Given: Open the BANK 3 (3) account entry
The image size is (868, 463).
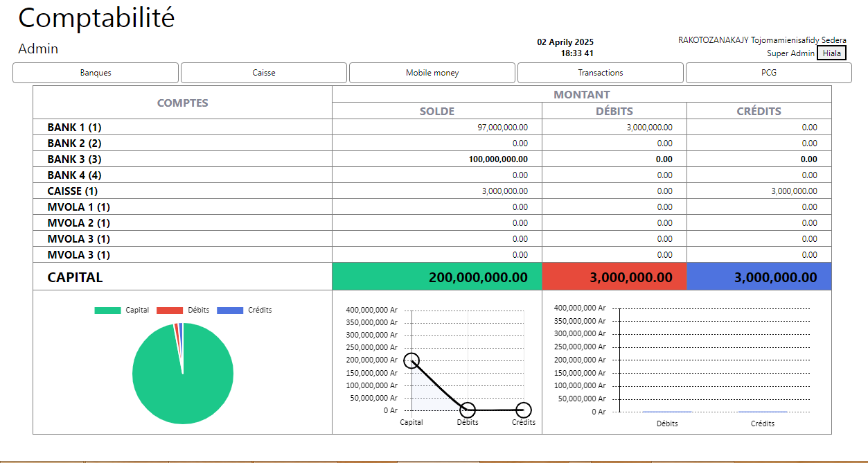Looking at the screenshot, I should (x=74, y=159).
